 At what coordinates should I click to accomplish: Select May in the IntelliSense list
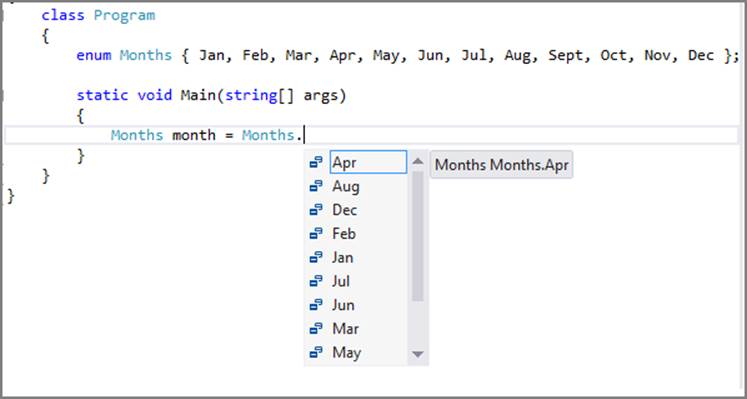pos(346,353)
